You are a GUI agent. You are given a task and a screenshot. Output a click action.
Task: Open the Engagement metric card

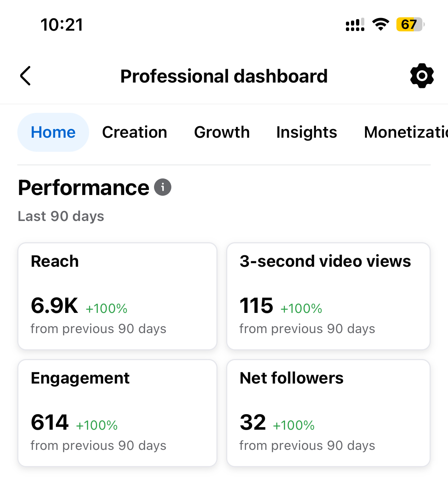coord(117,413)
